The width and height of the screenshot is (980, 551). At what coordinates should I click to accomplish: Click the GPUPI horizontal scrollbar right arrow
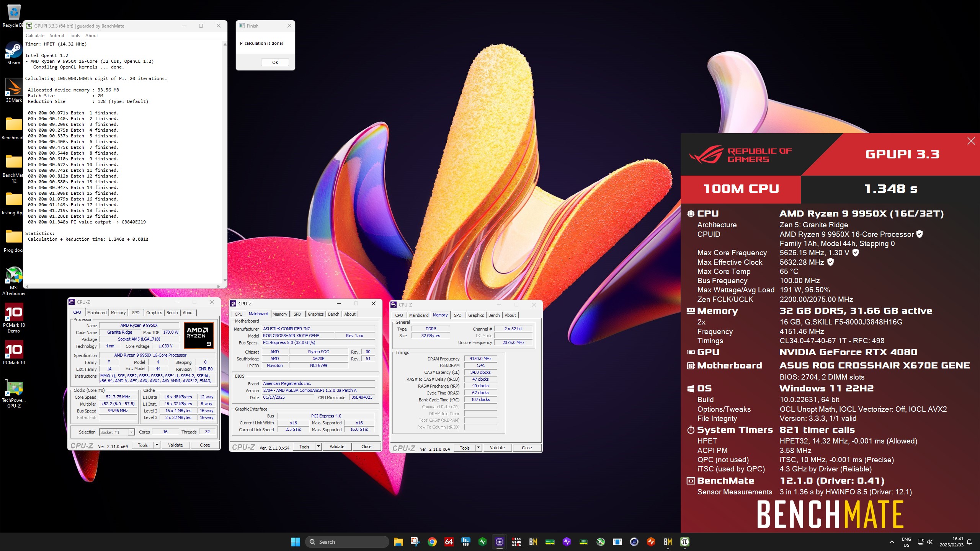tap(219, 286)
